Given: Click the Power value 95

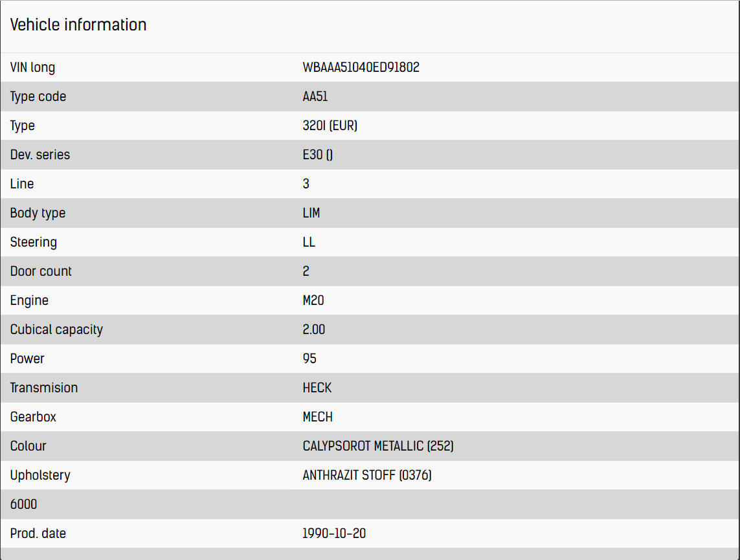Looking at the screenshot, I should point(309,359).
